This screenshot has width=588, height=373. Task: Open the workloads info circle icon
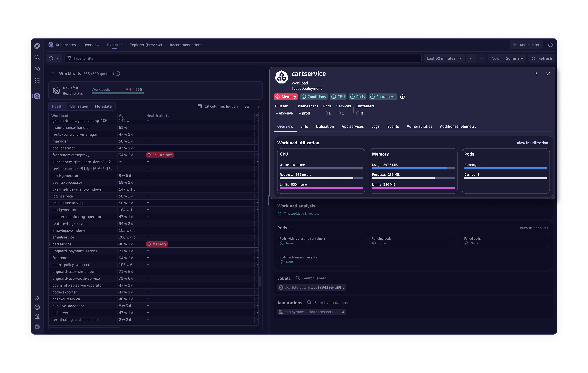[x=118, y=74]
